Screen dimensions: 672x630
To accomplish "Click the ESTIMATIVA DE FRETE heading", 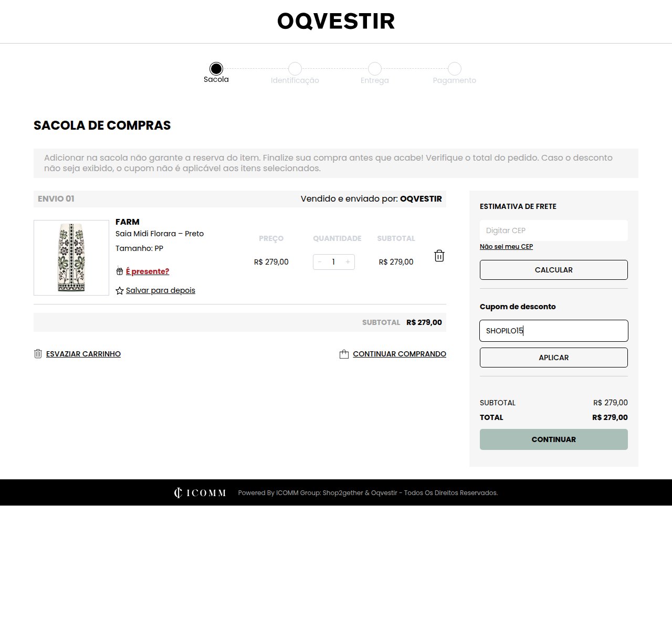I will [x=518, y=206].
